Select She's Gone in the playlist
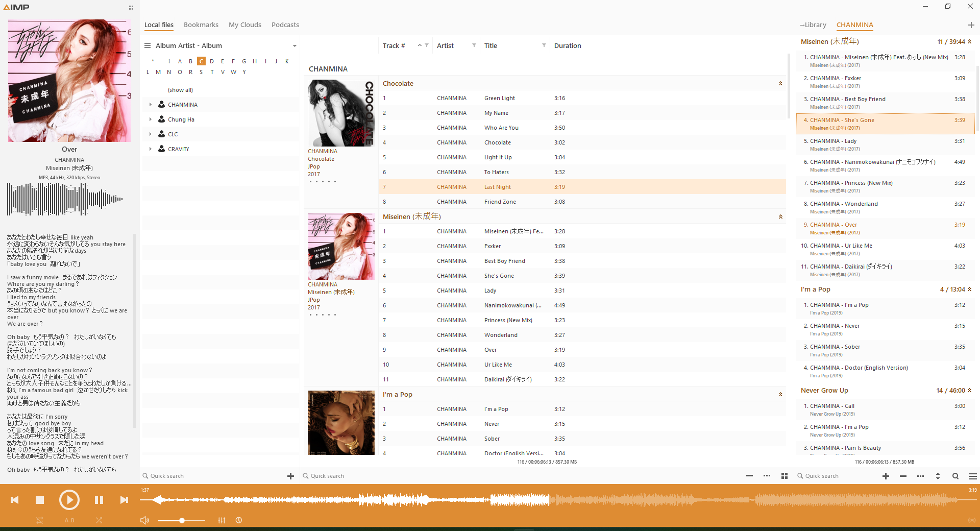The width and height of the screenshot is (980, 531). 885,124
